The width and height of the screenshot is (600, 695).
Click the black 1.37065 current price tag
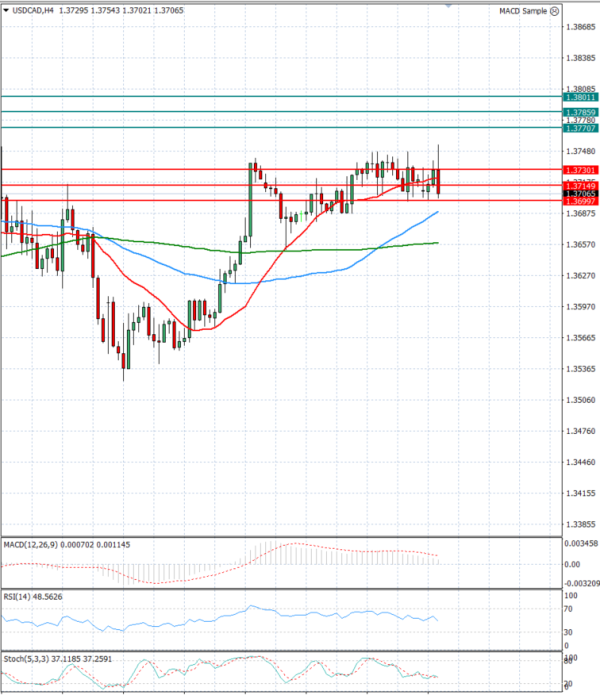581,193
